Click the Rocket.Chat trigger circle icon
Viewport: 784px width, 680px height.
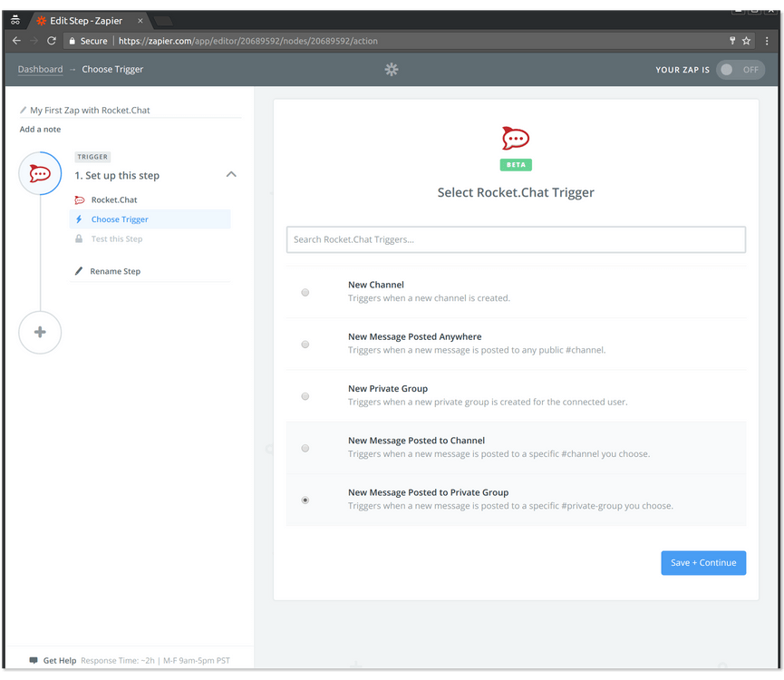point(40,173)
